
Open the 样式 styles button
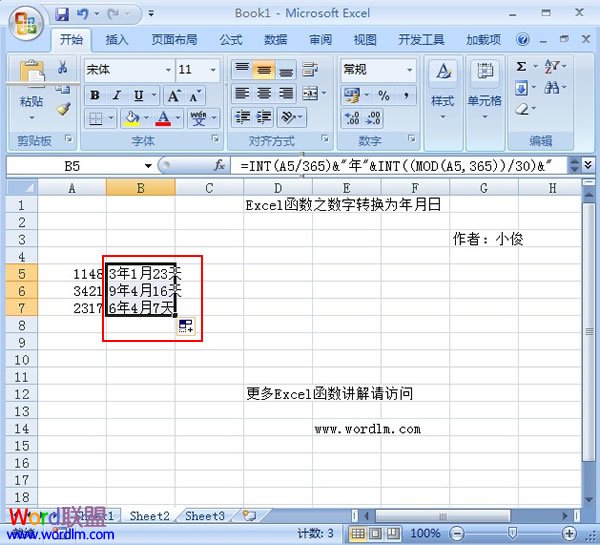click(443, 89)
